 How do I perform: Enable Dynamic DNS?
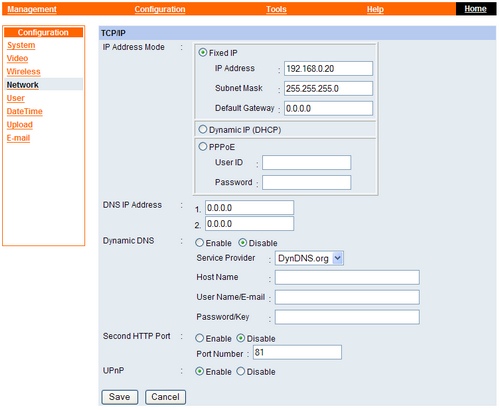(199, 243)
